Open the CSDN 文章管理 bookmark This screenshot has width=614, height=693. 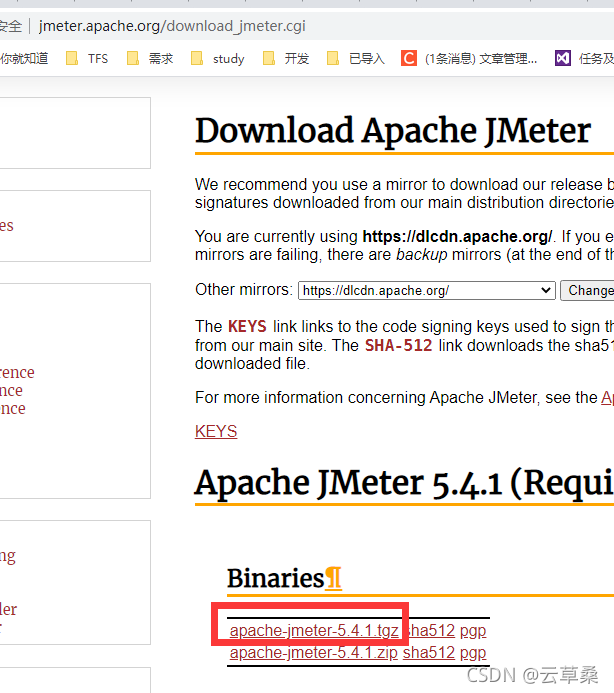469,58
